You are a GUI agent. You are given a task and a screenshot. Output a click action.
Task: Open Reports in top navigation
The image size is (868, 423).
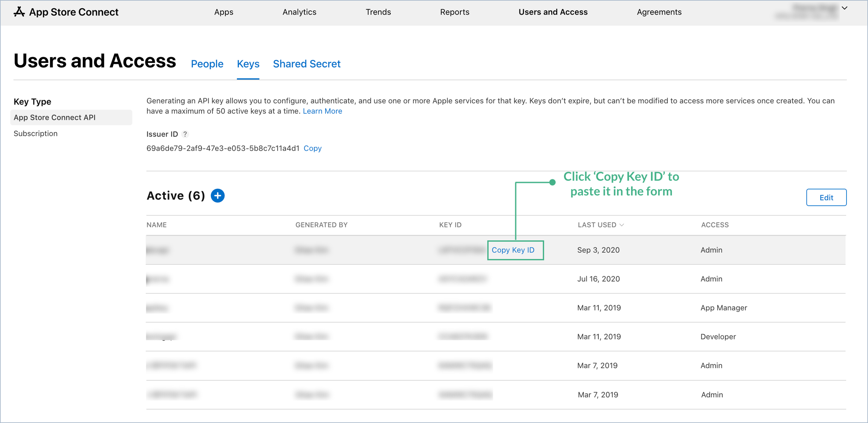click(x=454, y=12)
